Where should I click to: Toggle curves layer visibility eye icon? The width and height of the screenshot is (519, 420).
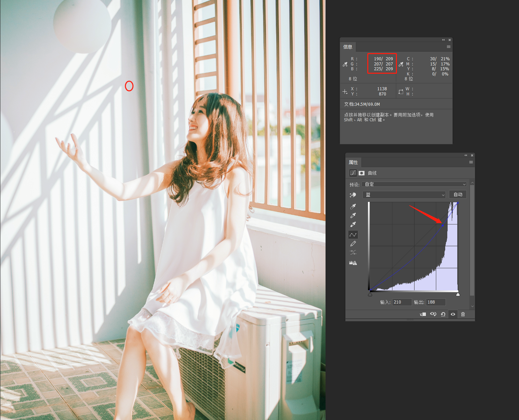pyautogui.click(x=453, y=314)
